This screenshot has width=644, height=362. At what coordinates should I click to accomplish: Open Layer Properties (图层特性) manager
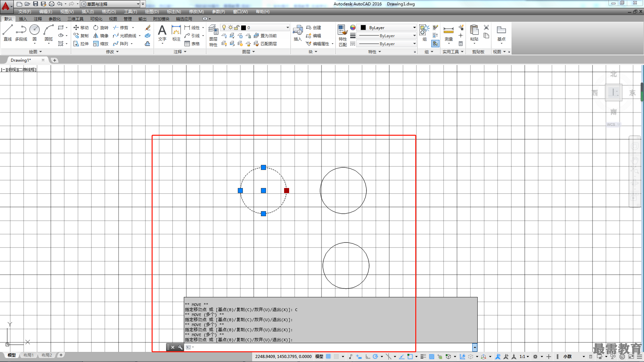213,36
